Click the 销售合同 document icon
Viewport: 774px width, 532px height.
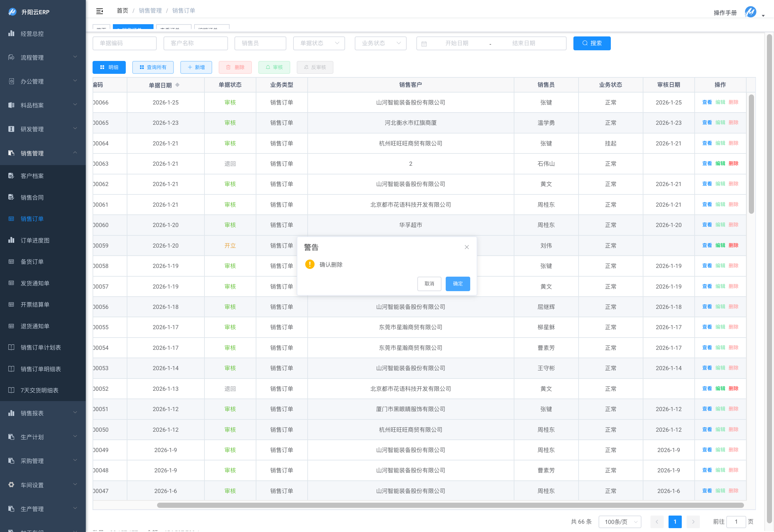click(11, 197)
